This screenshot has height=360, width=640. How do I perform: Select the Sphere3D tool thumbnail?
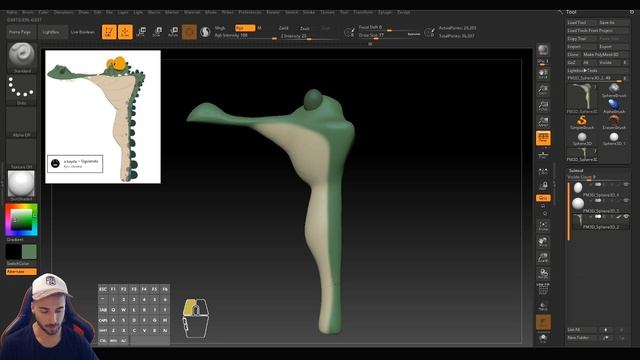[x=582, y=138]
